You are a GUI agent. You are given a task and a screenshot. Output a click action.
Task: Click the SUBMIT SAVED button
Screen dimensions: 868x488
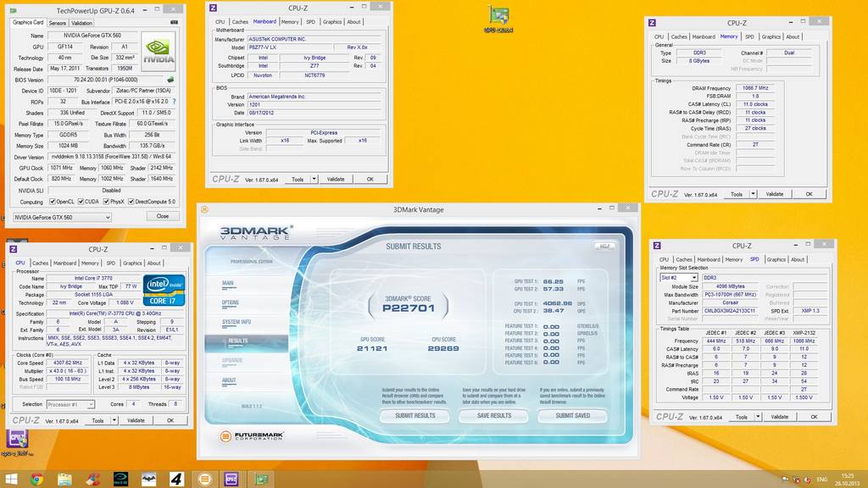[572, 415]
